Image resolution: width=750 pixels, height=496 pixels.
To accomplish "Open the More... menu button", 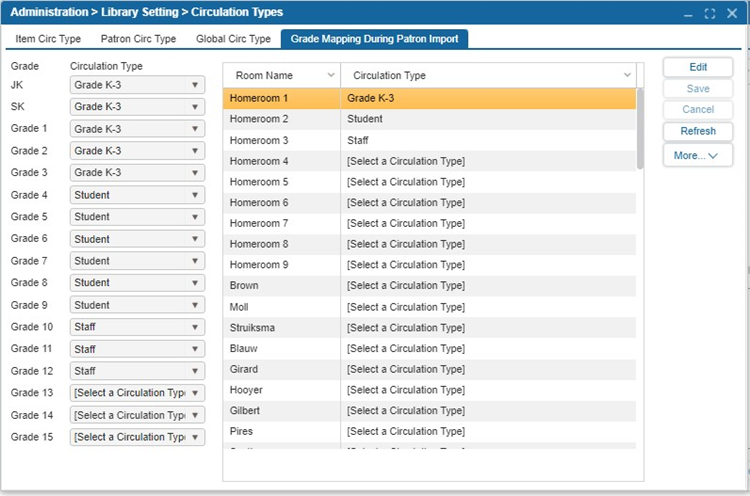I will 698,155.
